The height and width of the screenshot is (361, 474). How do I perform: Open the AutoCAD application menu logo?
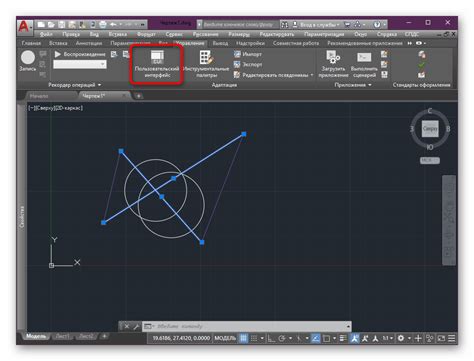click(24, 27)
